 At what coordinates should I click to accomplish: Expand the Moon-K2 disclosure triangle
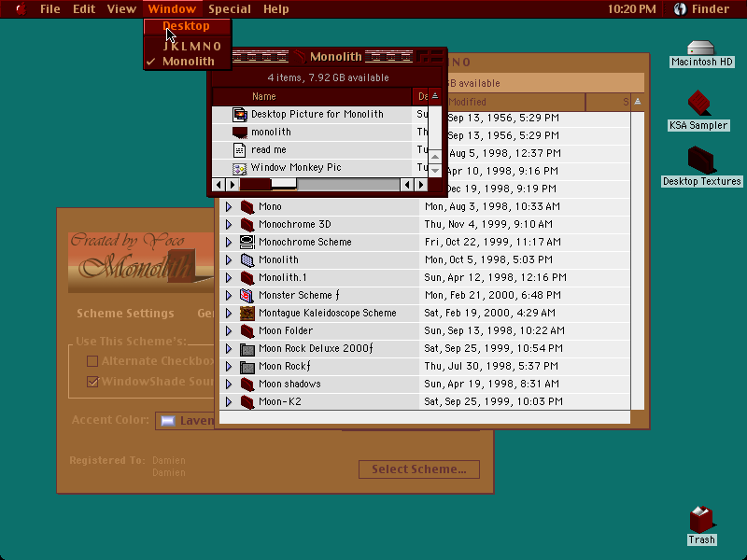click(x=229, y=401)
